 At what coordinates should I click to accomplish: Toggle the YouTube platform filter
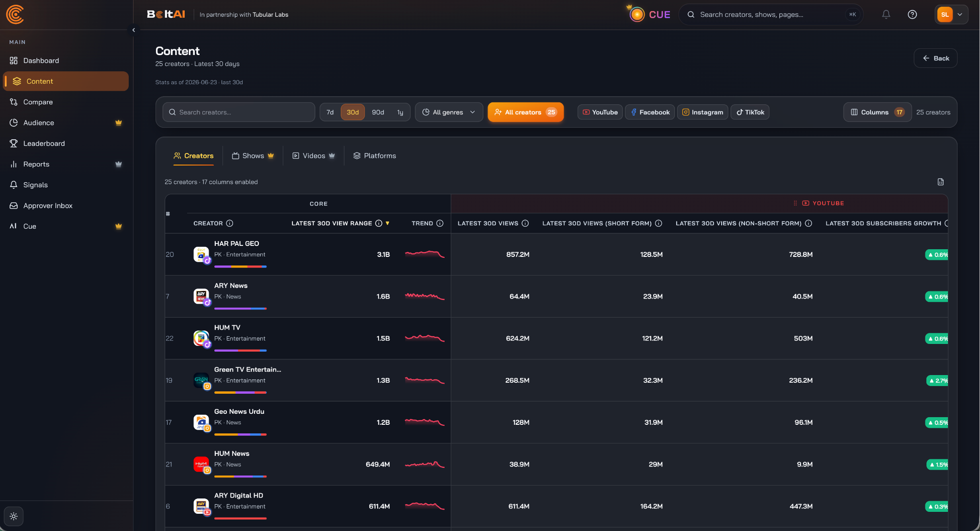600,112
